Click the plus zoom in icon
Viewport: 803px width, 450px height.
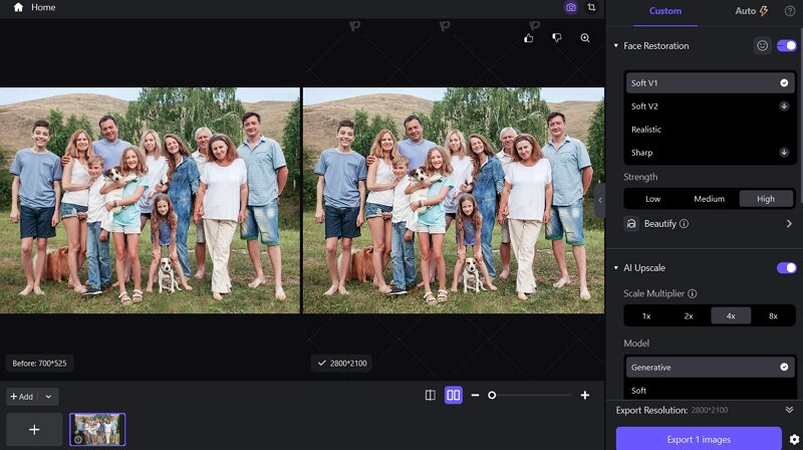point(585,395)
